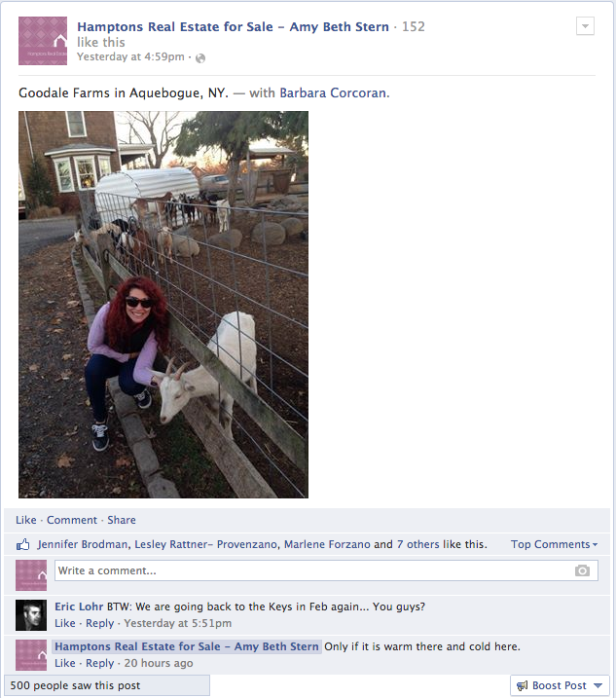Open Eric Lohr's profile picture
This screenshot has width=616, height=698.
[31, 615]
